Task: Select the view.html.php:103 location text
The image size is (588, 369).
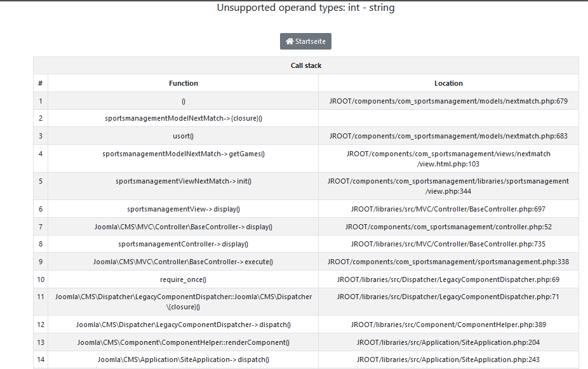Action: (x=449, y=159)
